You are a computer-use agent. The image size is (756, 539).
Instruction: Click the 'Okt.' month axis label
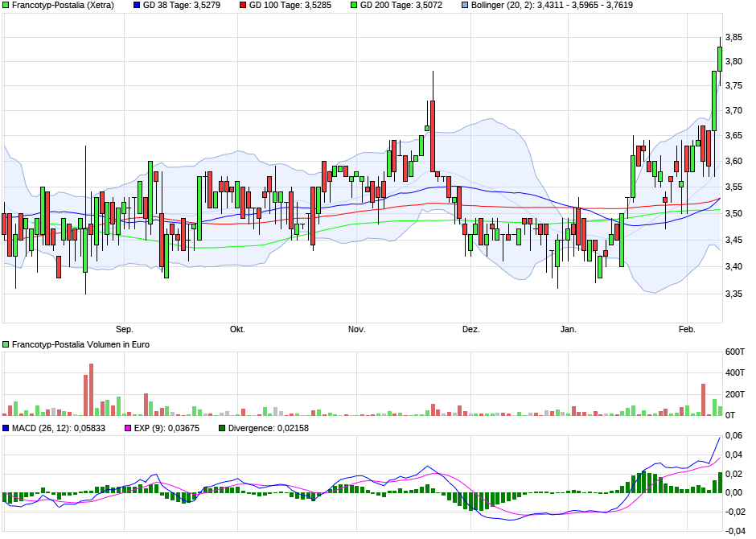[238, 330]
